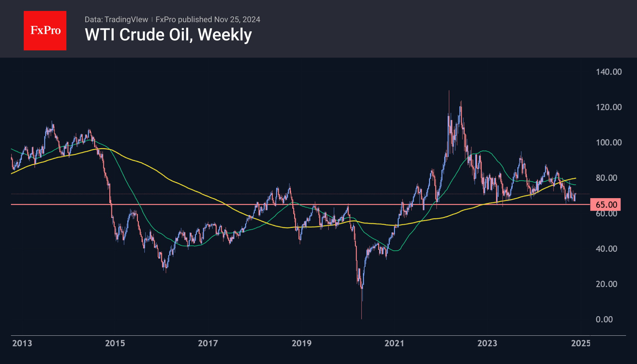Click the Data: TradingView attribution text
The width and height of the screenshot is (637, 364).
tap(116, 19)
